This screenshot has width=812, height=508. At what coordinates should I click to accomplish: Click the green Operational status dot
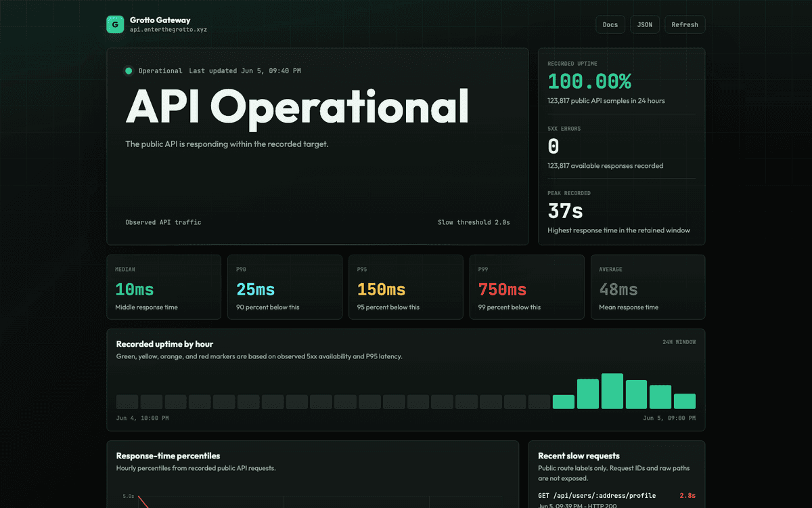[x=129, y=70]
